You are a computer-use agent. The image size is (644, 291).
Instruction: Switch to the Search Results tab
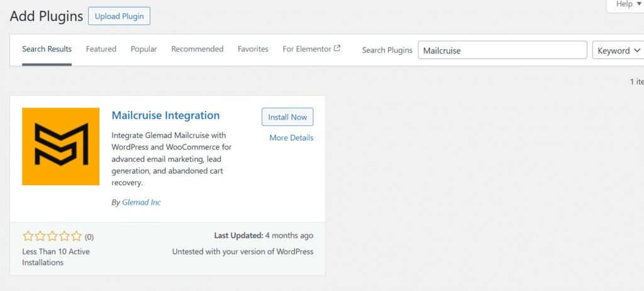pos(47,49)
